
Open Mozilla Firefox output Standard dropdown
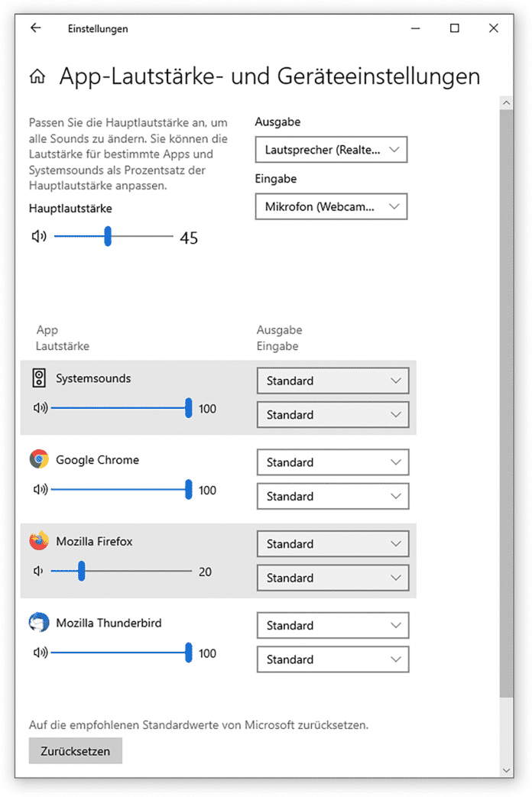pos(332,544)
